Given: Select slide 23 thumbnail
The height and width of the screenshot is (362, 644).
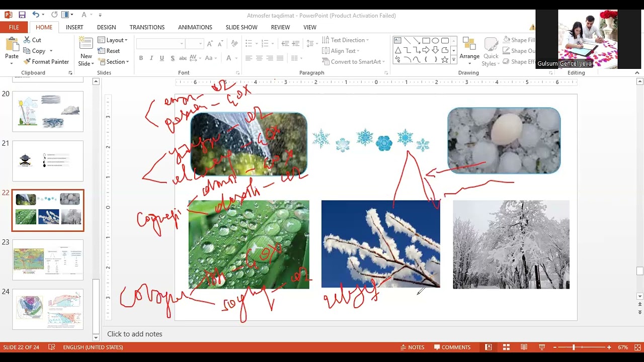Looking at the screenshot, I should pos(48,260).
